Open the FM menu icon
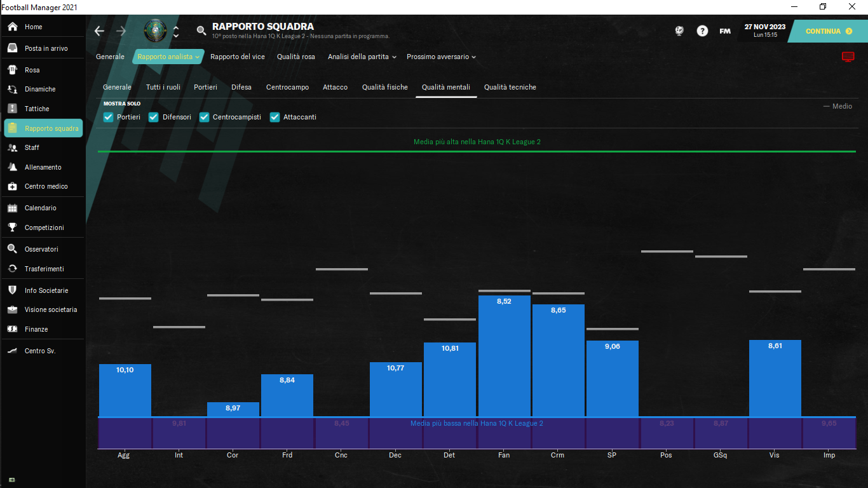The width and height of the screenshot is (868, 488). coord(725,30)
